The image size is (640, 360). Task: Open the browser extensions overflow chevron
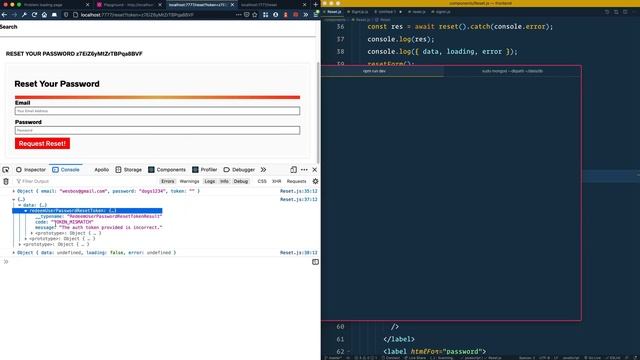click(305, 15)
